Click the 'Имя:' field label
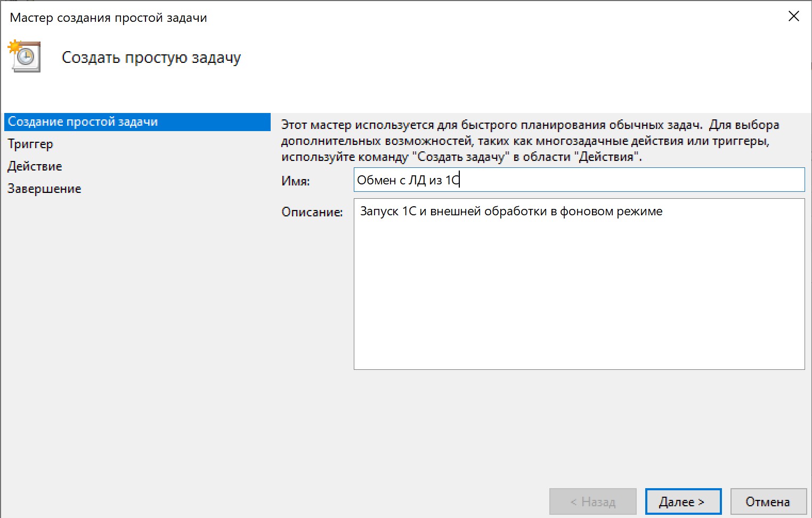Screen dimensions: 812x518 coord(295,181)
